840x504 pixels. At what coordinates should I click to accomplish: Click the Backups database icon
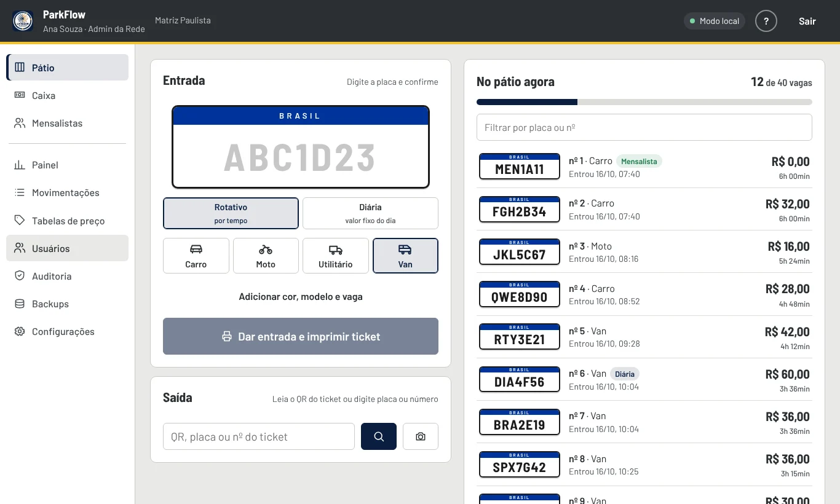[x=20, y=304]
